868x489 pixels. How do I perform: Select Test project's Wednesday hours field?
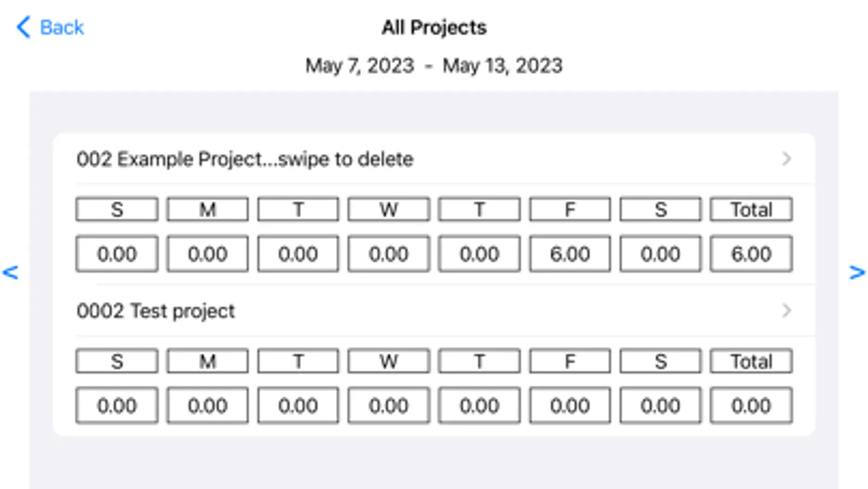[389, 405]
